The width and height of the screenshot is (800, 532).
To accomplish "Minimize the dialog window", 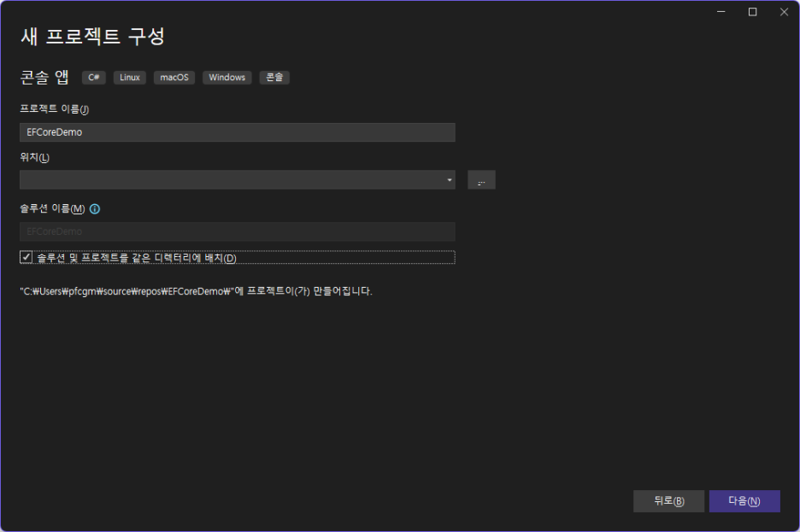I will click(x=721, y=12).
